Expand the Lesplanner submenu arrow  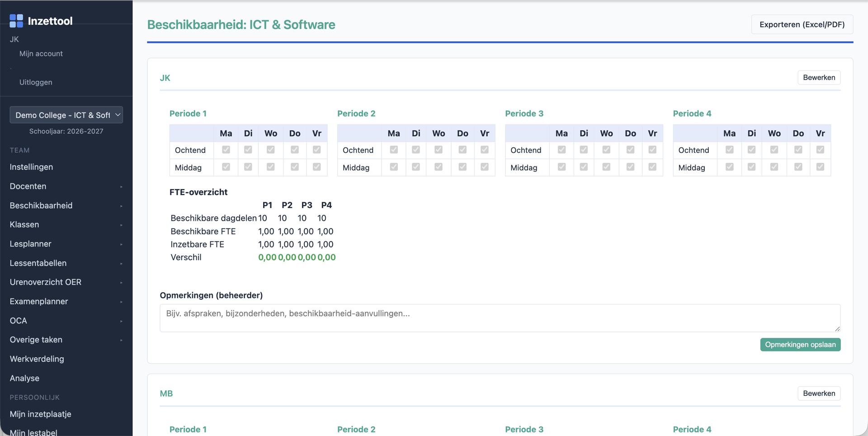point(121,244)
